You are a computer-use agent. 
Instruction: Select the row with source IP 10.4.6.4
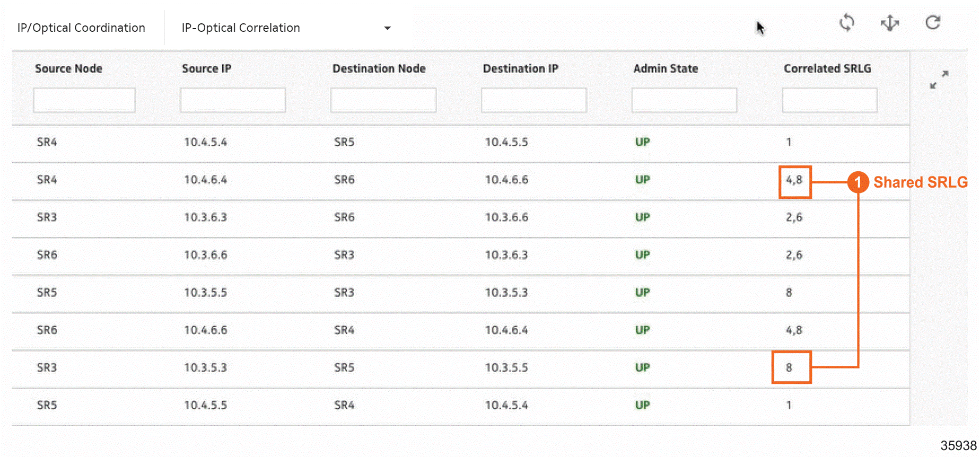[x=206, y=180]
